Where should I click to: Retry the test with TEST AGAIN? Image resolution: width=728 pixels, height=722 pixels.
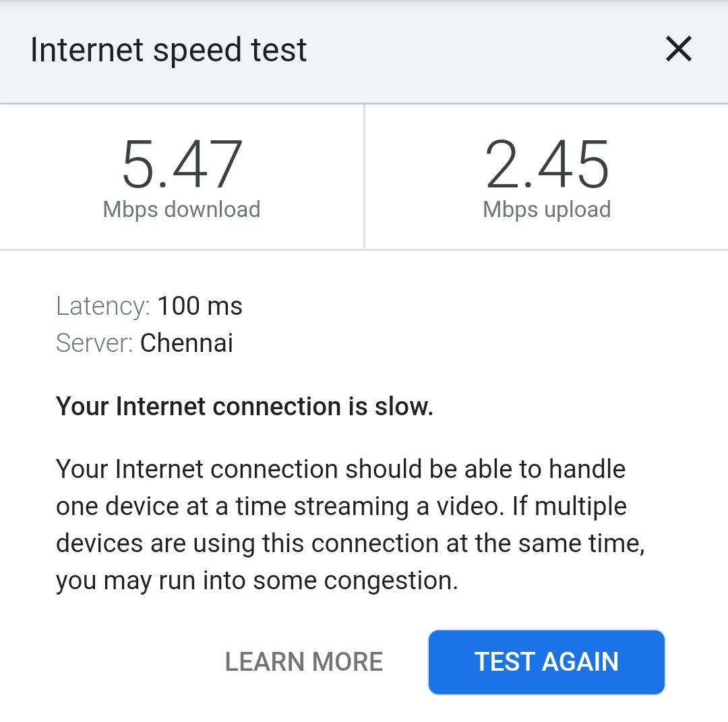[546, 661]
